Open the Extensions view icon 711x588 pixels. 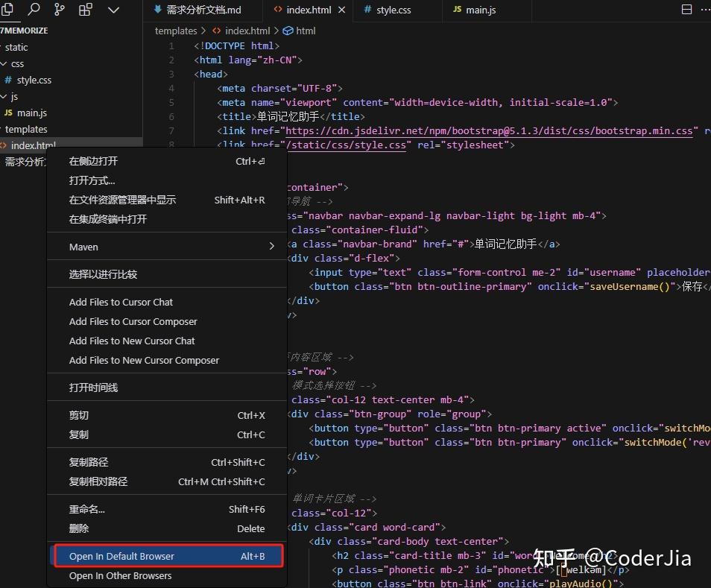pyautogui.click(x=86, y=10)
